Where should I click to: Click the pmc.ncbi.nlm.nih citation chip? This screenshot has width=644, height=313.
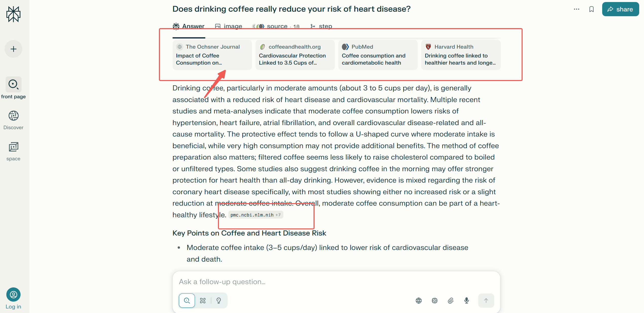tap(255, 215)
